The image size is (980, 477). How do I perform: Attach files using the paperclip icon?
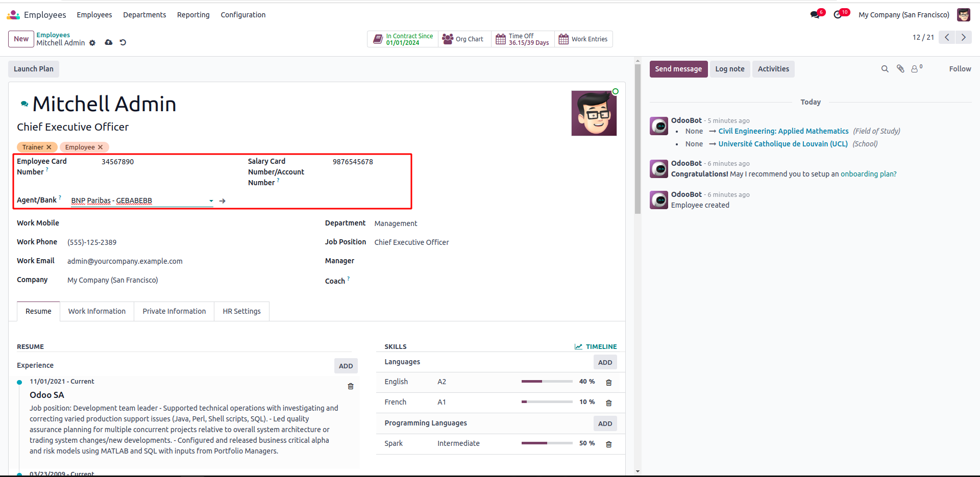click(x=900, y=69)
